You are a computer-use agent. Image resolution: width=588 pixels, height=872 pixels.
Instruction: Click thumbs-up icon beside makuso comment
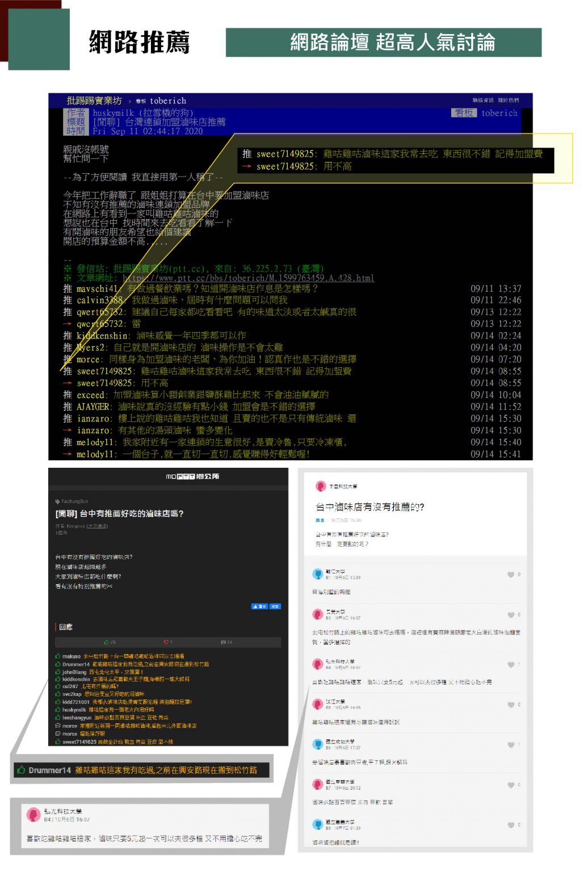click(58, 656)
